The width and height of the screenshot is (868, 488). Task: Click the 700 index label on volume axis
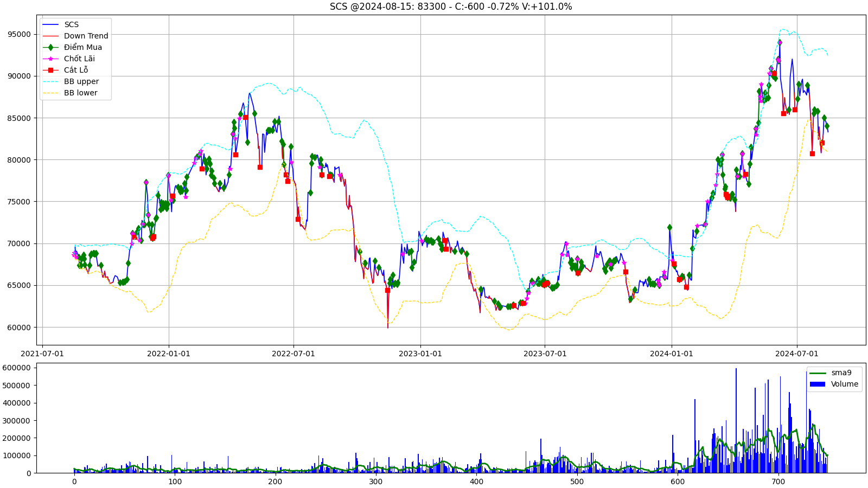(x=778, y=481)
